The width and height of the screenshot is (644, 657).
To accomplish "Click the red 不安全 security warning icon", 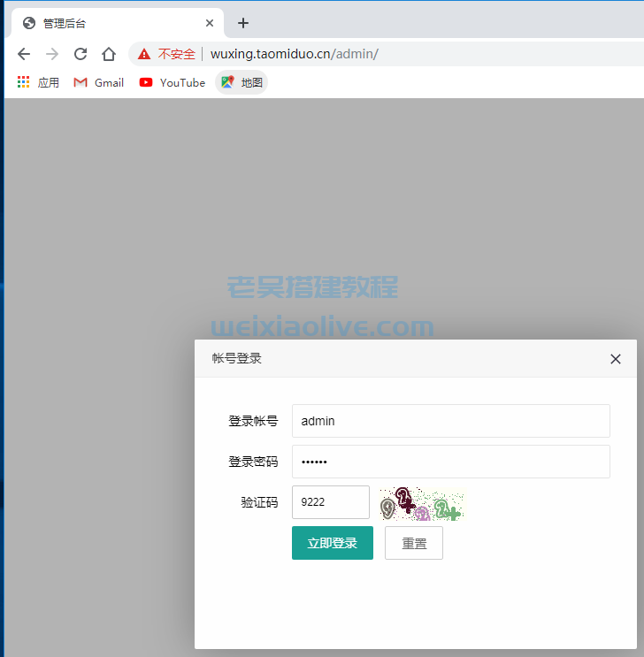I will (x=144, y=54).
